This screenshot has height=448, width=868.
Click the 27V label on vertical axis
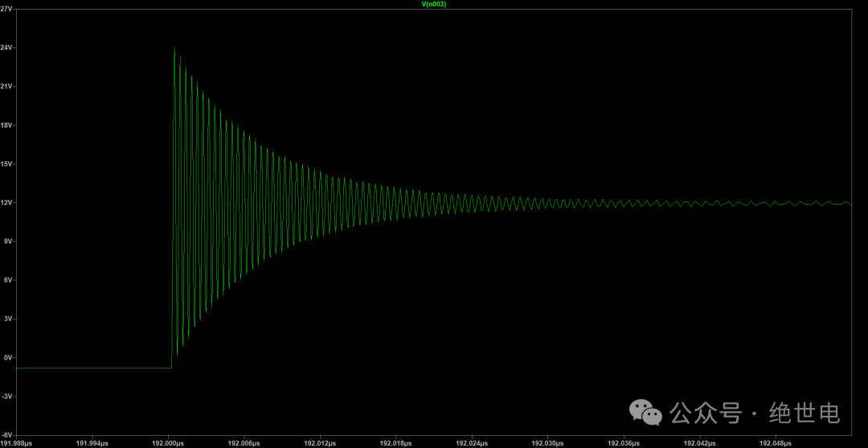(6, 9)
